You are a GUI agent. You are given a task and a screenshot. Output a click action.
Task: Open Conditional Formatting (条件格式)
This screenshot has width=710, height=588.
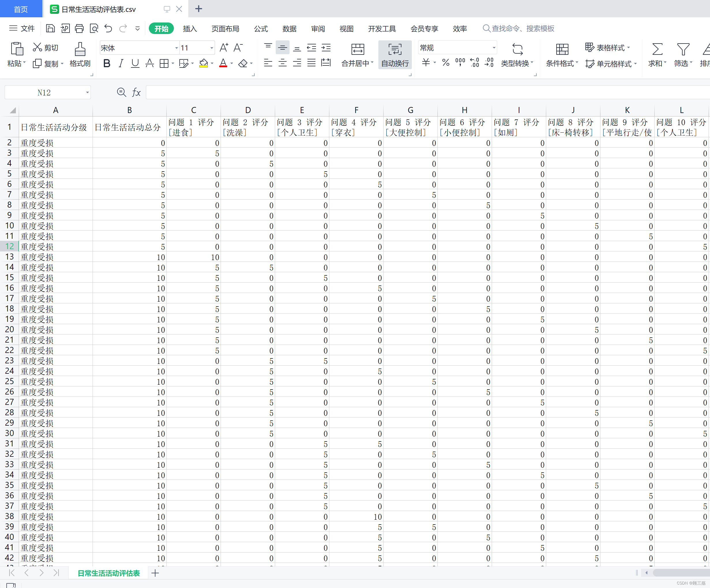pyautogui.click(x=562, y=55)
